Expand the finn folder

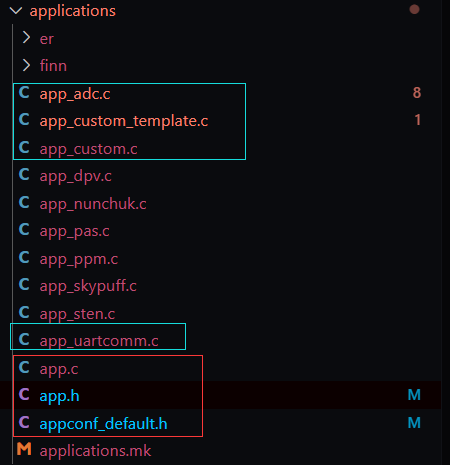(26, 65)
